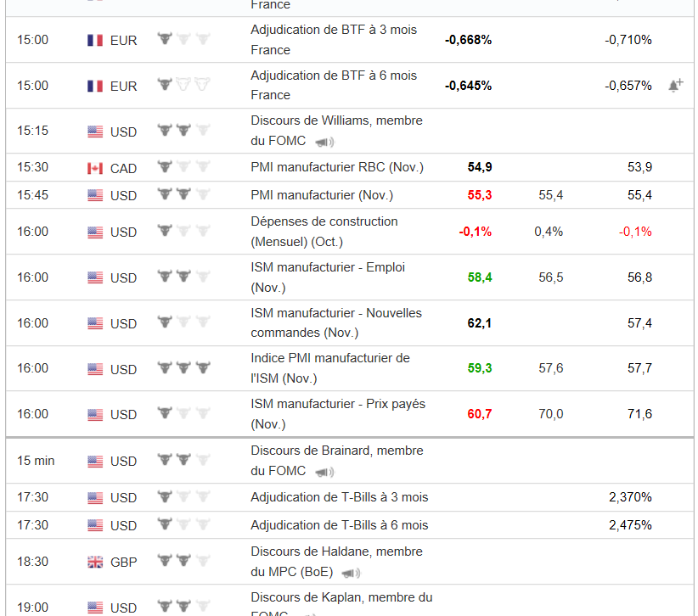Open the PMI manufacturier RBC (Nov.) event
Image resolution: width=698 pixels, height=616 pixels.
pos(337,167)
